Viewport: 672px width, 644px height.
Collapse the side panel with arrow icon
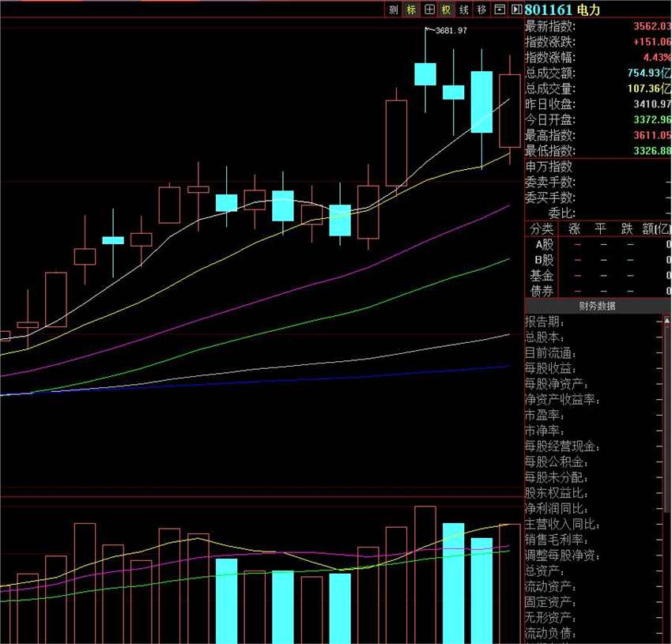click(516, 9)
